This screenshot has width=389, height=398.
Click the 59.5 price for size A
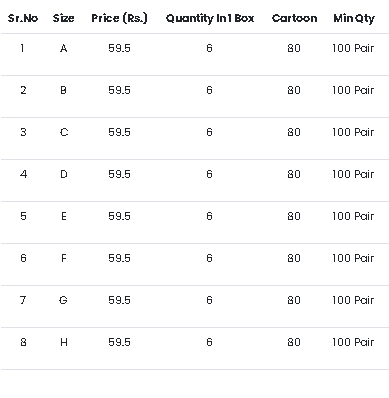(x=119, y=48)
